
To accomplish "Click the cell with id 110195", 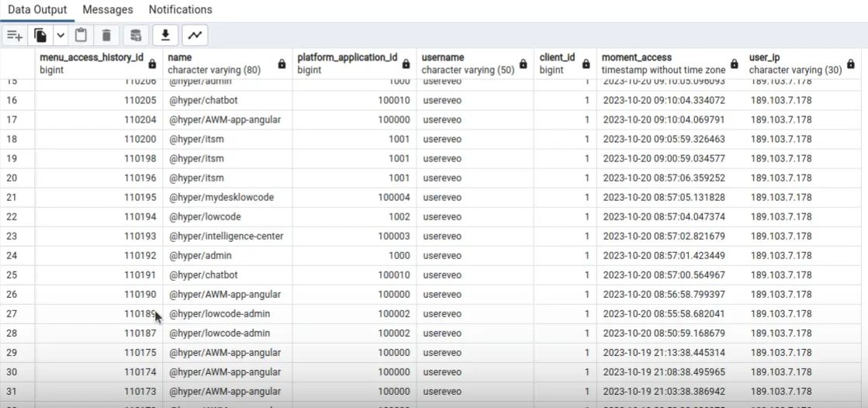I will pos(99,197).
